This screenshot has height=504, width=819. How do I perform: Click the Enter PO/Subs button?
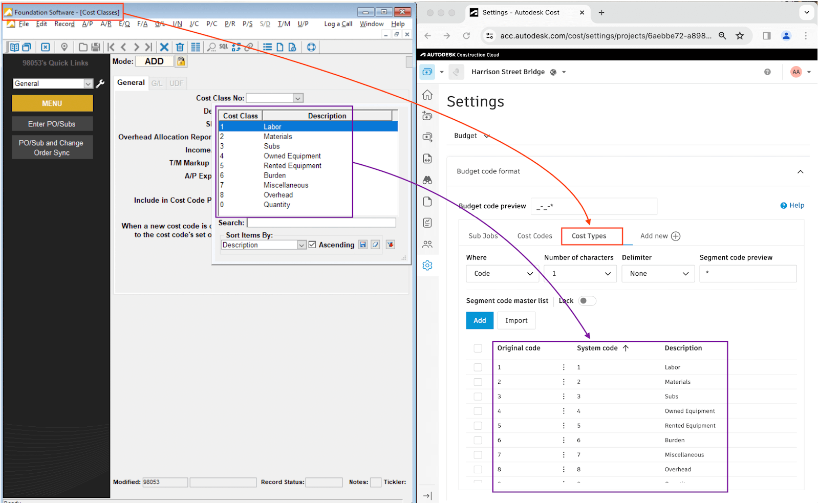[52, 124]
